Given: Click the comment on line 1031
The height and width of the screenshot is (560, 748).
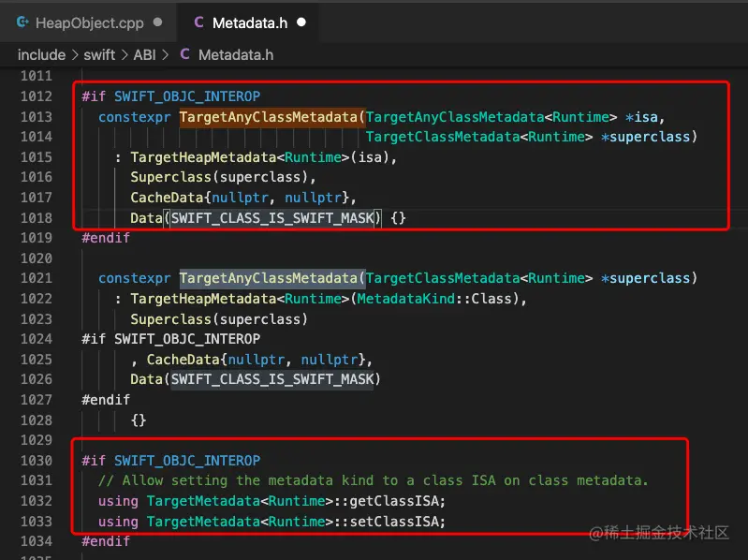Looking at the screenshot, I should tap(374, 480).
